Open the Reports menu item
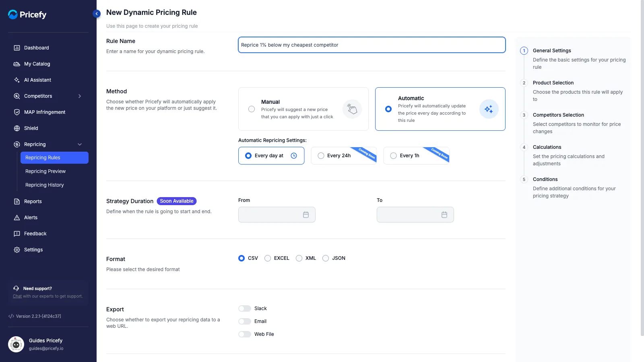Screen dimensions: 644x362 (x=48, y=202)
